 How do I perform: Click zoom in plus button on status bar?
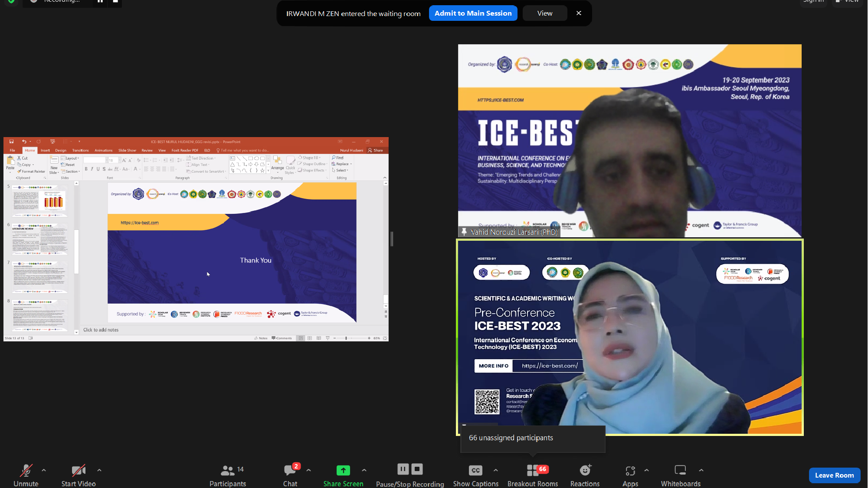[369, 338]
